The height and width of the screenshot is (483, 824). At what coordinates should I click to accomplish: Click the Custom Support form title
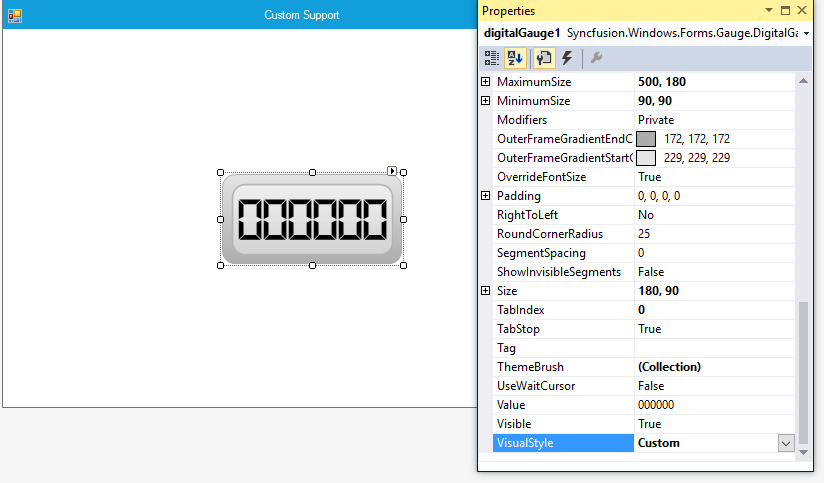click(x=302, y=15)
